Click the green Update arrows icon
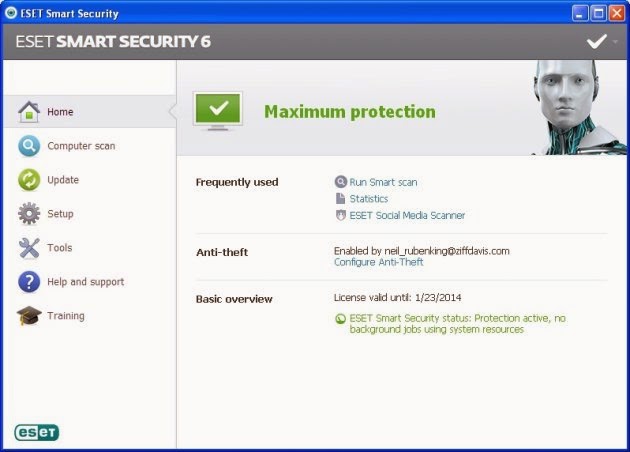 pos(29,180)
